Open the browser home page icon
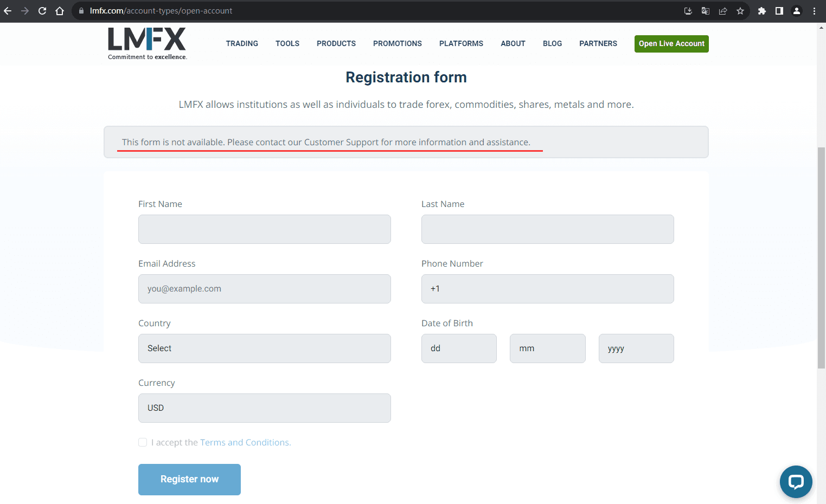The image size is (826, 504). click(x=60, y=11)
